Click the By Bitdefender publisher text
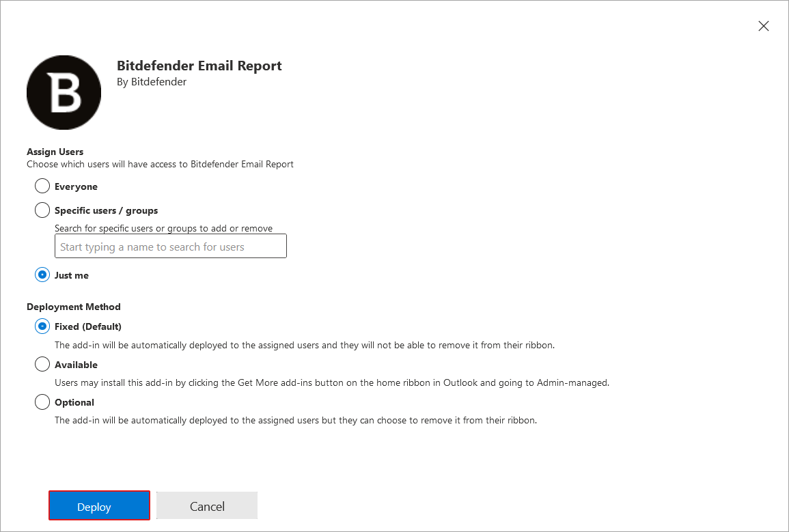The height and width of the screenshot is (532, 789). pos(152,82)
